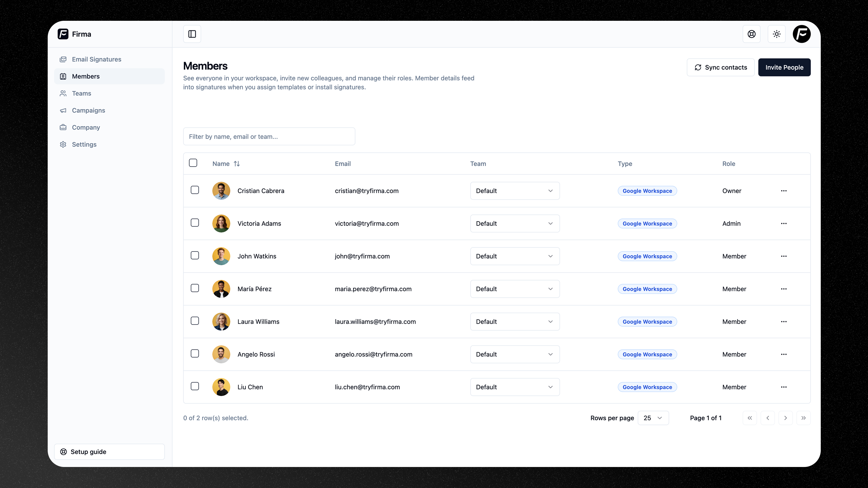Switch theme with the sun icon
The height and width of the screenshot is (488, 868).
coord(777,34)
